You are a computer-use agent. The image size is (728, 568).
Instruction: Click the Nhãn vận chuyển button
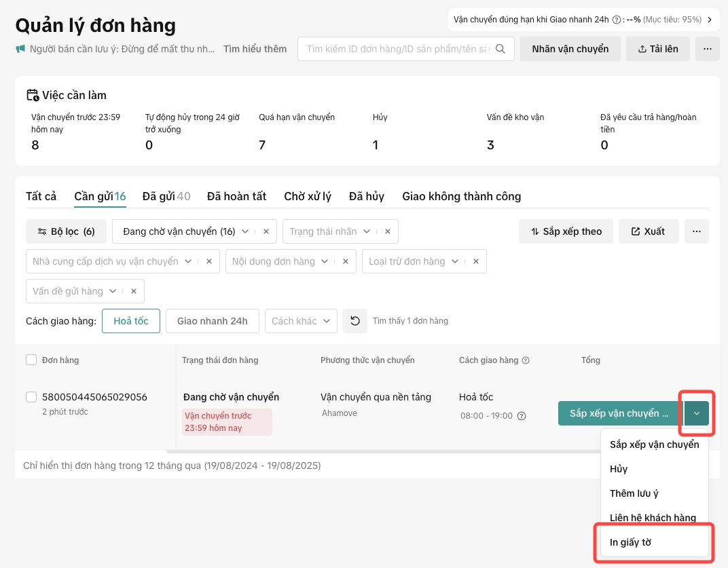point(570,49)
